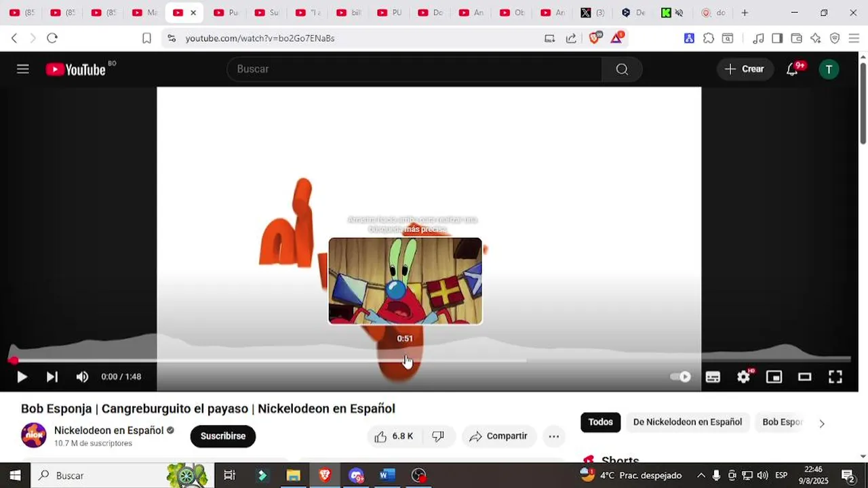Open the notifications bell
The width and height of the screenshot is (868, 488).
(x=792, y=69)
